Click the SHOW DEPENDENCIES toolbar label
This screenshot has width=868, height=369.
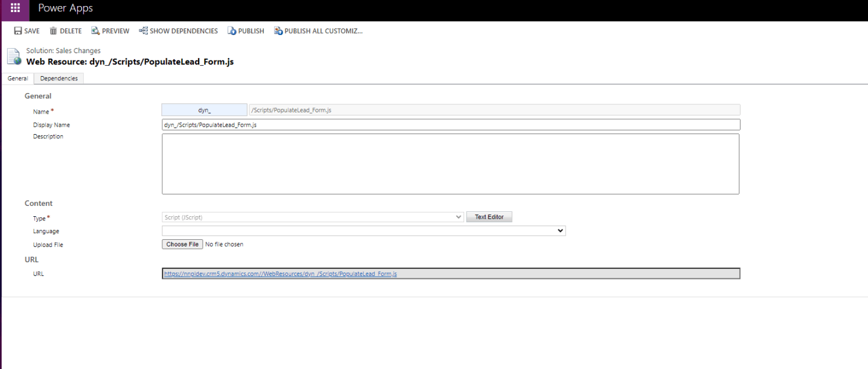(x=184, y=31)
